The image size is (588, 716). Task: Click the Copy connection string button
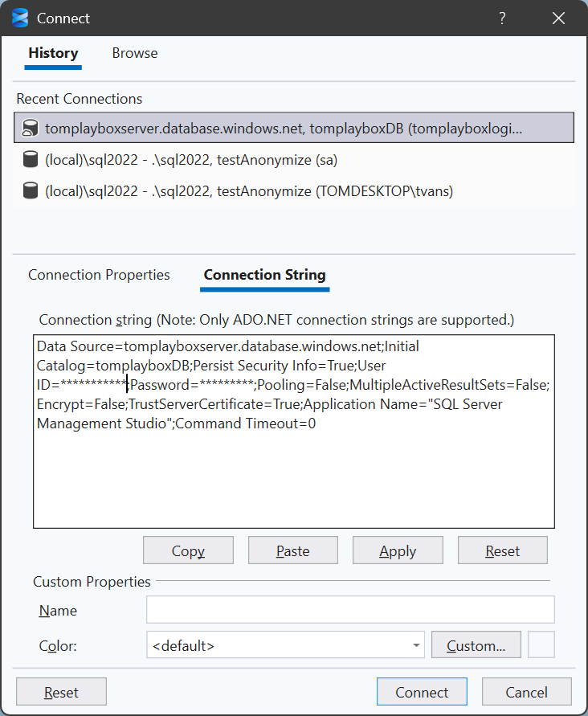tap(188, 550)
